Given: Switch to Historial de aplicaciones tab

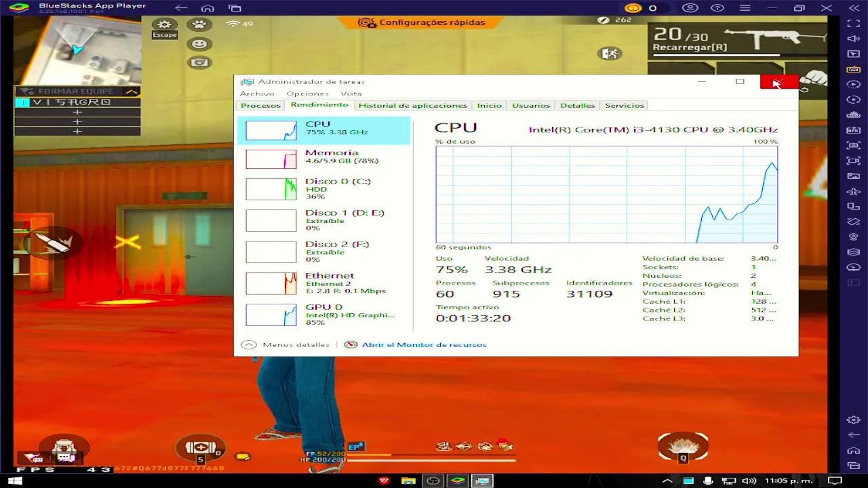Looking at the screenshot, I should click(x=412, y=106).
